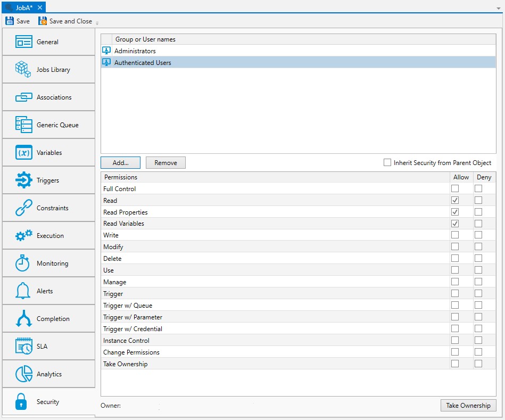This screenshot has height=420, width=505.
Task: Close the JobA* document tab
Action: pyautogui.click(x=40, y=7)
